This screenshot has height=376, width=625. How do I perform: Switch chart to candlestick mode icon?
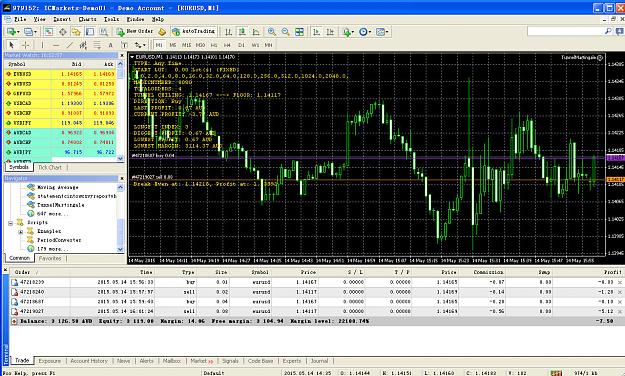click(x=242, y=32)
